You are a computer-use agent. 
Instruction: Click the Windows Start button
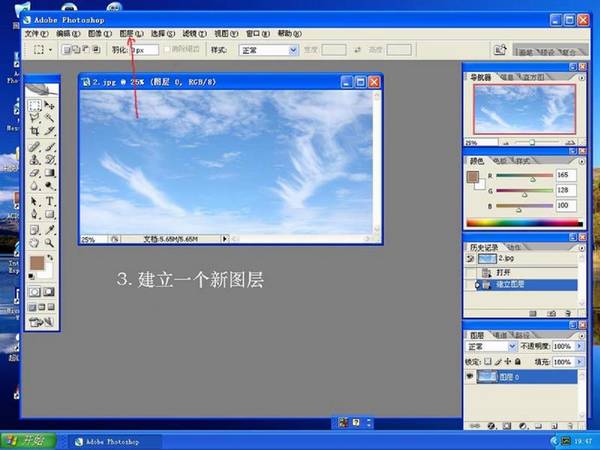click(28, 441)
